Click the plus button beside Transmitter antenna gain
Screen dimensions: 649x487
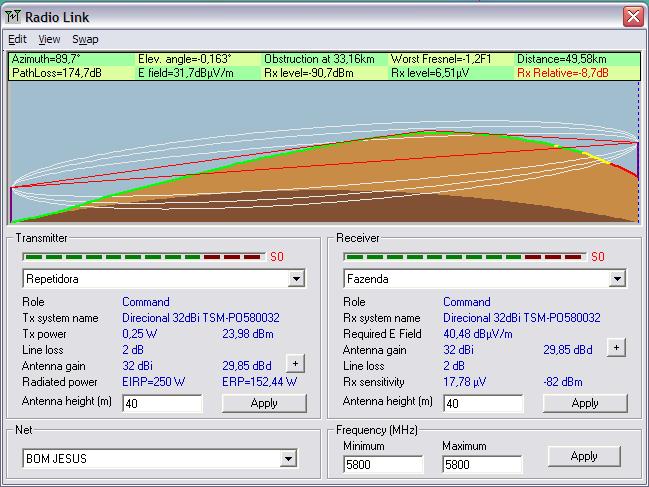click(295, 364)
